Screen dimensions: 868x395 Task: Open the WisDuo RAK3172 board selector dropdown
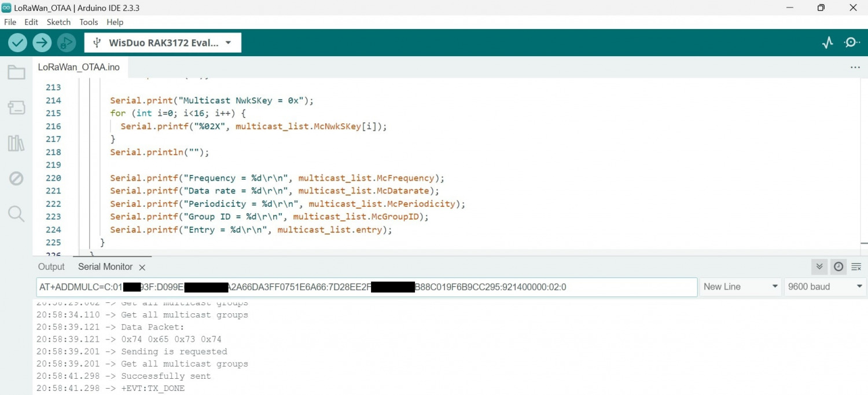162,42
